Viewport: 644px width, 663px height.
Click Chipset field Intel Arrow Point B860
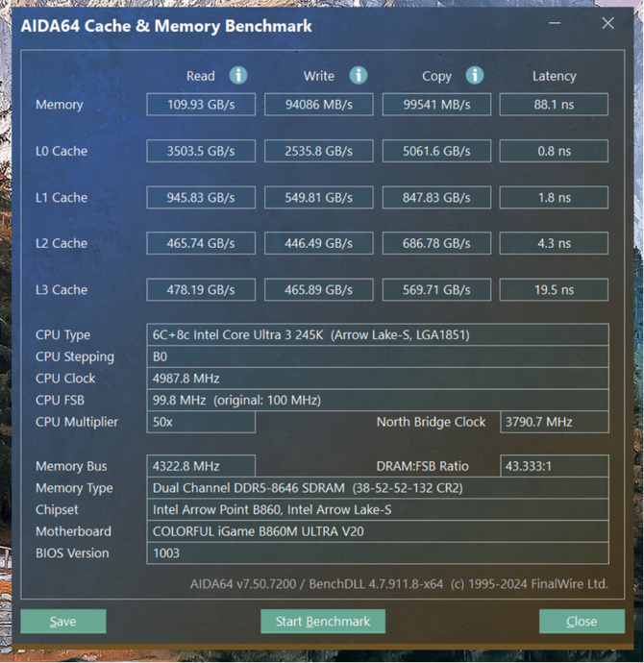point(378,509)
